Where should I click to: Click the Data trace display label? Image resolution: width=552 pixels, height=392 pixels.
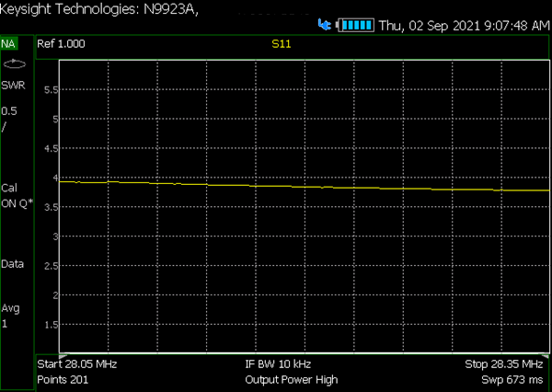tap(12, 264)
